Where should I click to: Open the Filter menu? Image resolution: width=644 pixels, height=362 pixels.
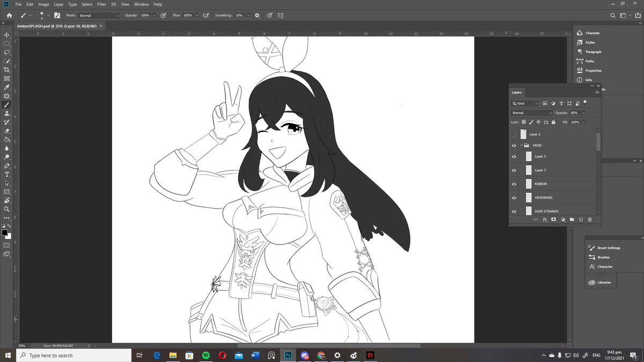[101, 4]
